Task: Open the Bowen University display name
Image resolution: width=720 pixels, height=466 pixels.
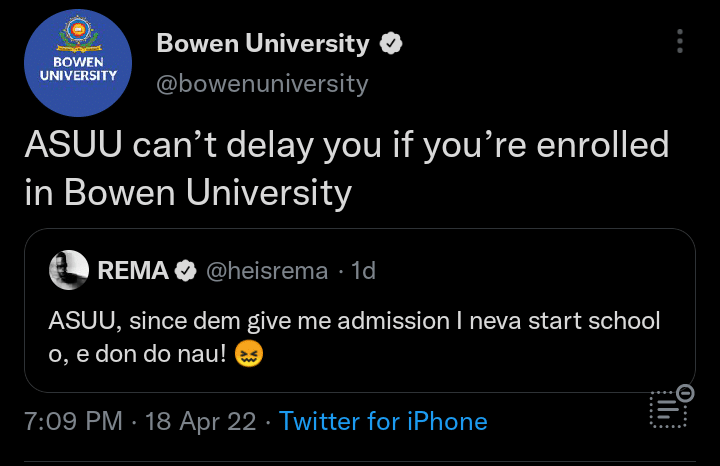Action: (263, 44)
